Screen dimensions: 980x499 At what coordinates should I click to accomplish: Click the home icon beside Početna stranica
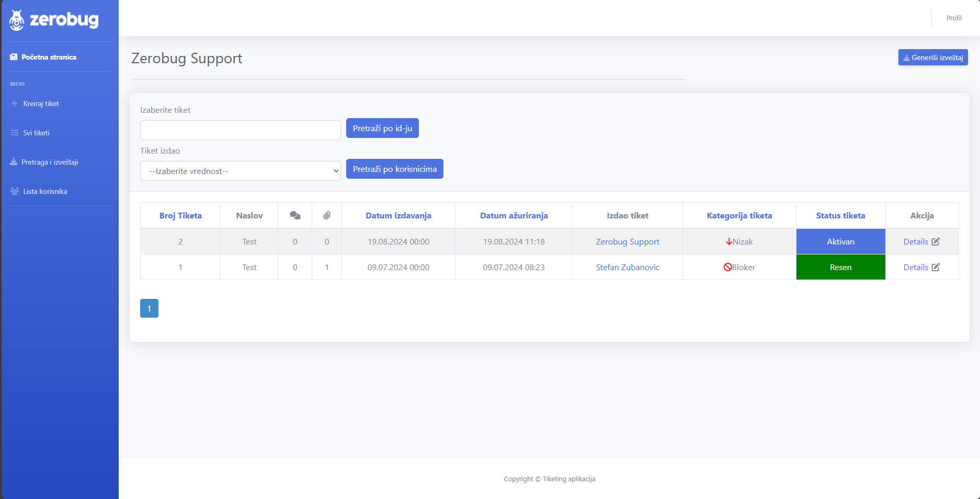tap(14, 56)
